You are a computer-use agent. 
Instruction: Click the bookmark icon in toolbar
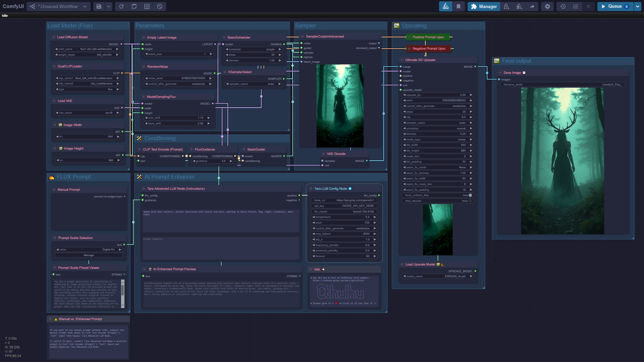click(x=459, y=6)
